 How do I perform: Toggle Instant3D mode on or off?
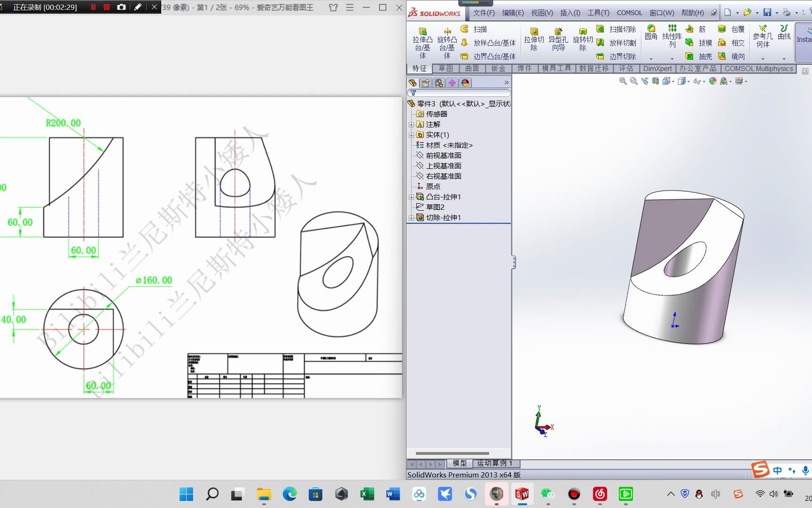pos(804,40)
